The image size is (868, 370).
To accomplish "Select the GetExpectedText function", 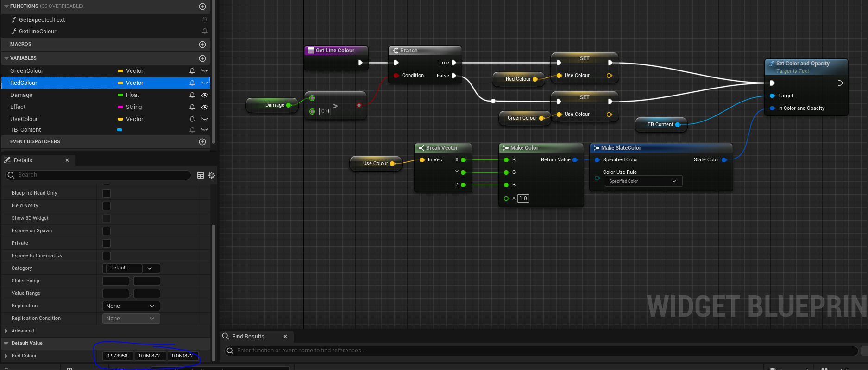I will tap(42, 19).
